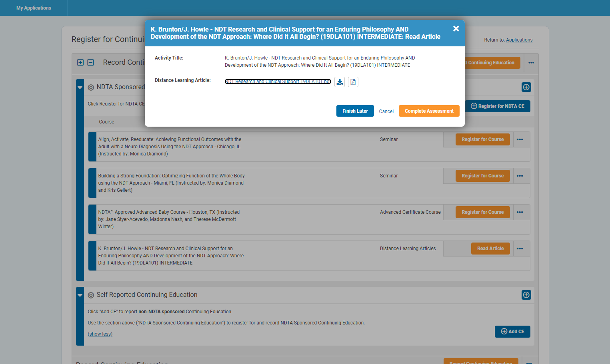Screen dimensions: 610x364
Task: Collapse all sections with minus icon
Action: click(91, 62)
